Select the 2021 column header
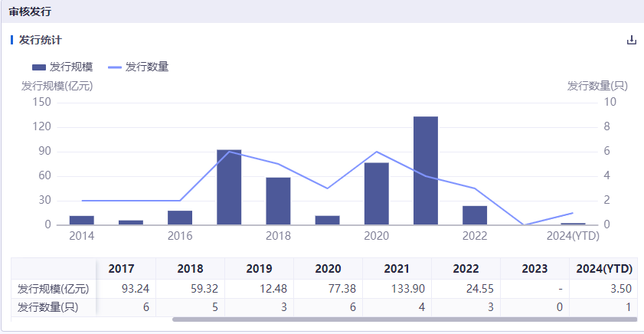644x334 pixels. point(397,269)
